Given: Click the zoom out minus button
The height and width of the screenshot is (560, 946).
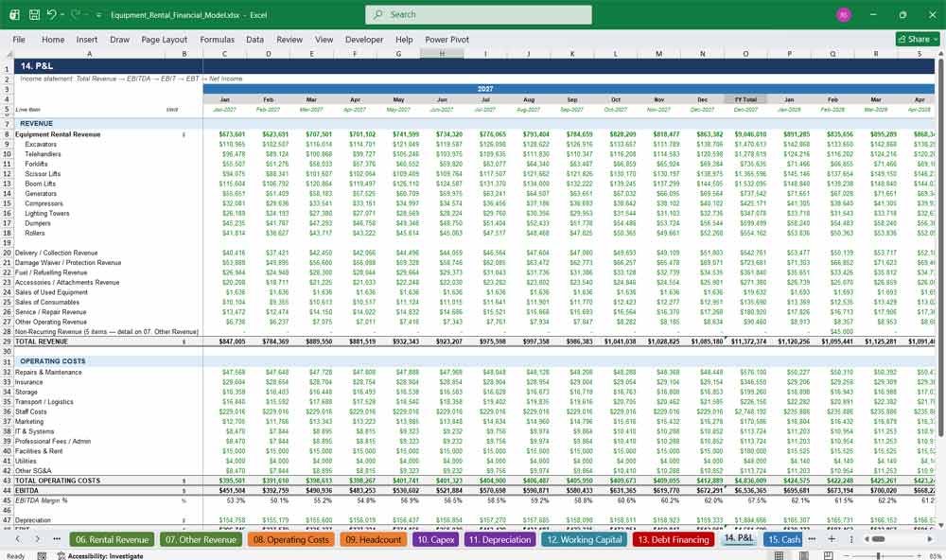Looking at the screenshot, I should pos(847,556).
